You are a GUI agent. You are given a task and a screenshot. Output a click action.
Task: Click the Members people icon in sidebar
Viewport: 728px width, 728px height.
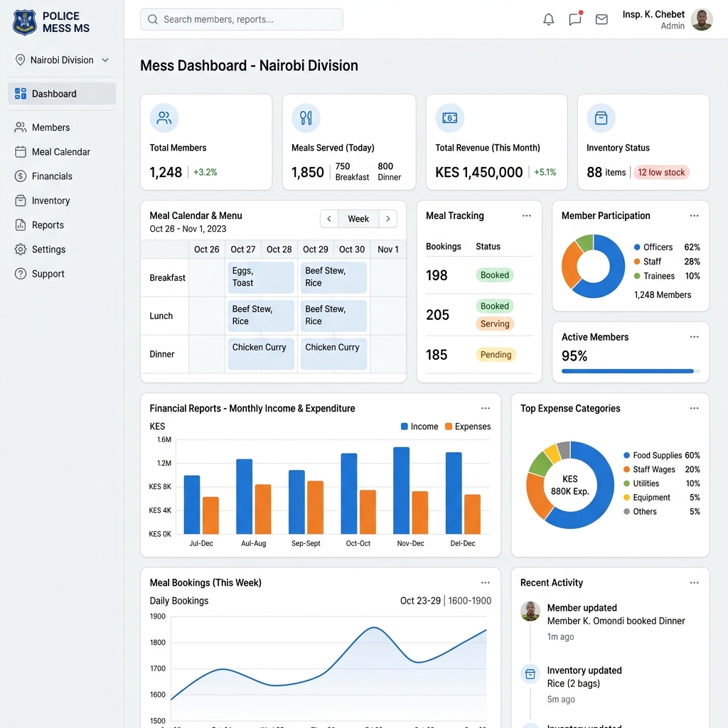tap(21, 127)
